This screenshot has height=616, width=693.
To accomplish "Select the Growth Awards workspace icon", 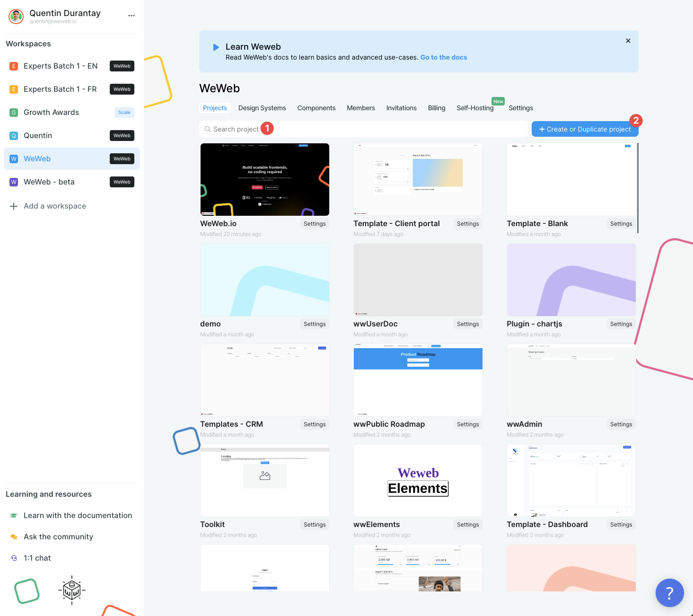I will 13,112.
